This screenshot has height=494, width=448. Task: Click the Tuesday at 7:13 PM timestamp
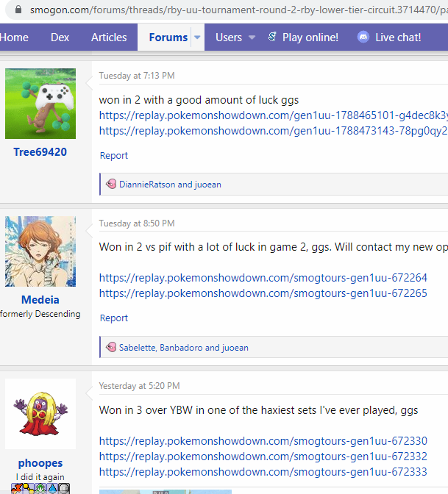[x=137, y=76]
